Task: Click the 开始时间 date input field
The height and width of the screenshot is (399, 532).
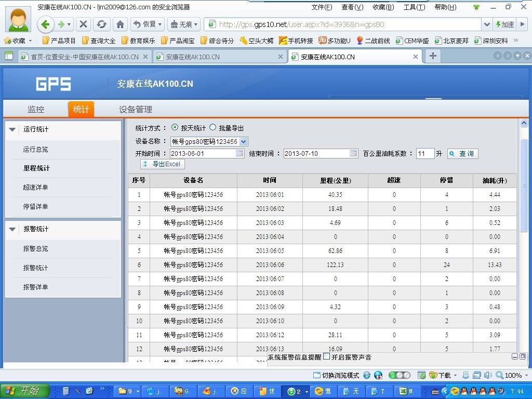Action: (x=207, y=154)
